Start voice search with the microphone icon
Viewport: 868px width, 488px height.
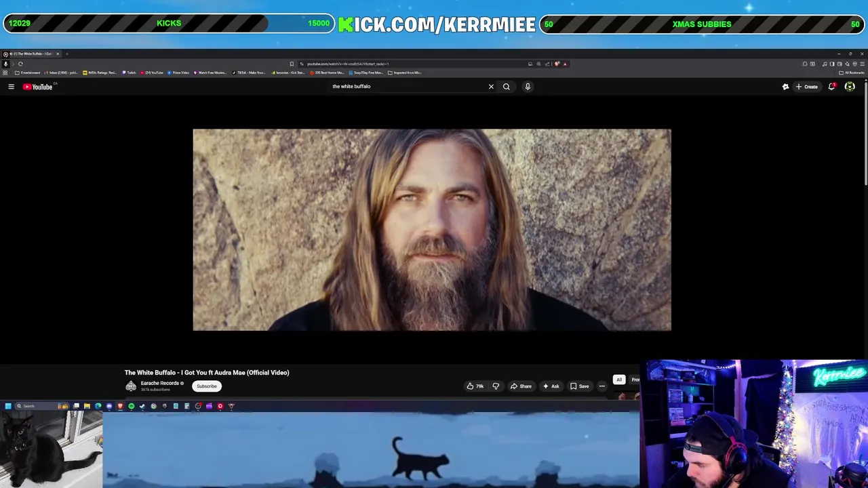[x=528, y=87]
